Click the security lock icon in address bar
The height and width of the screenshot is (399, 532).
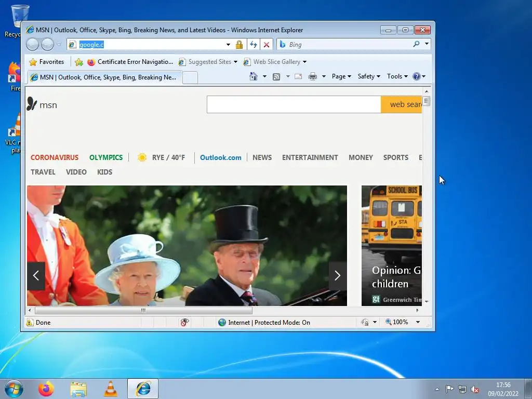[239, 45]
